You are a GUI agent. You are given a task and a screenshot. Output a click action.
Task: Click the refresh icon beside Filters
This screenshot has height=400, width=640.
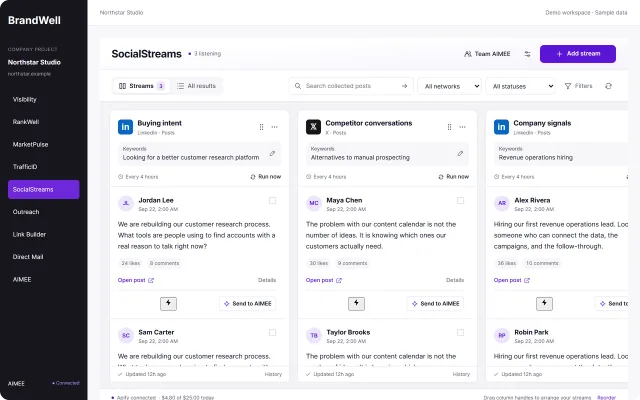click(608, 86)
